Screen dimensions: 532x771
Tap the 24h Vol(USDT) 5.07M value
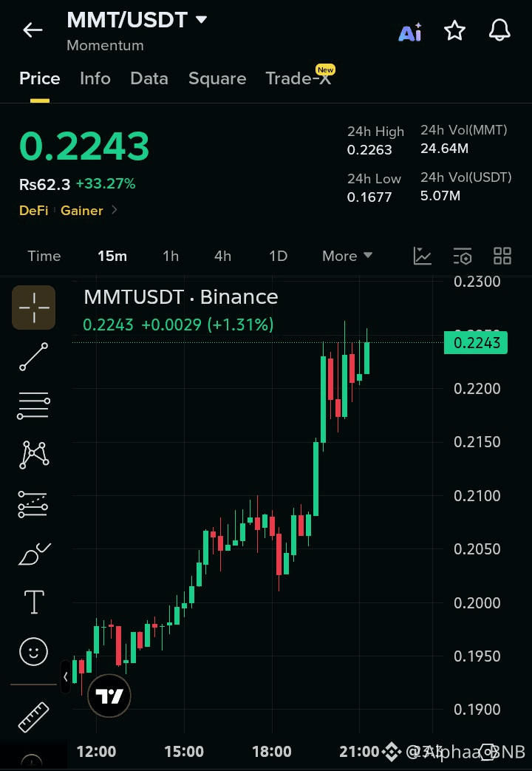coord(440,196)
